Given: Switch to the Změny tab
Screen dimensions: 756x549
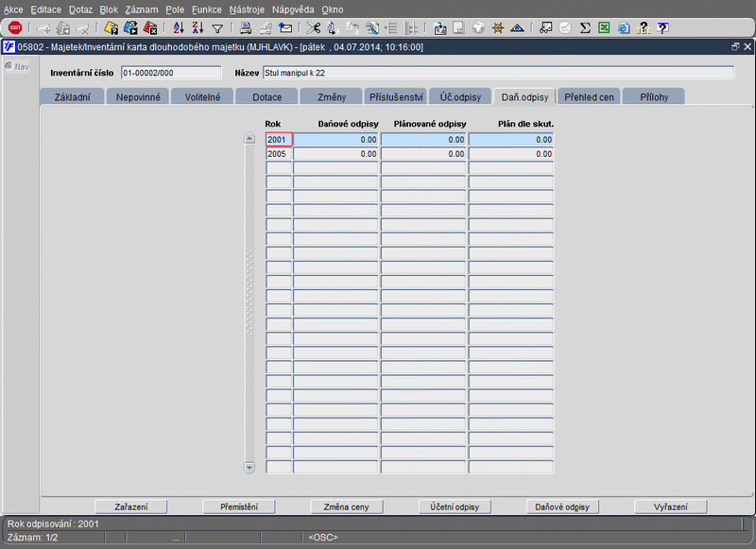Looking at the screenshot, I should (332, 97).
